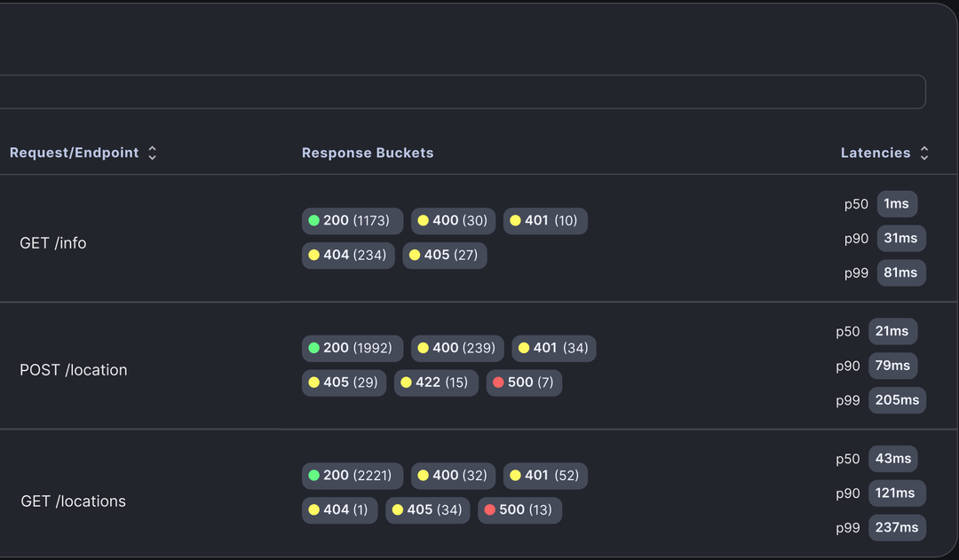Open the GET /info endpoint row
The width and height of the screenshot is (959, 560).
(x=479, y=238)
